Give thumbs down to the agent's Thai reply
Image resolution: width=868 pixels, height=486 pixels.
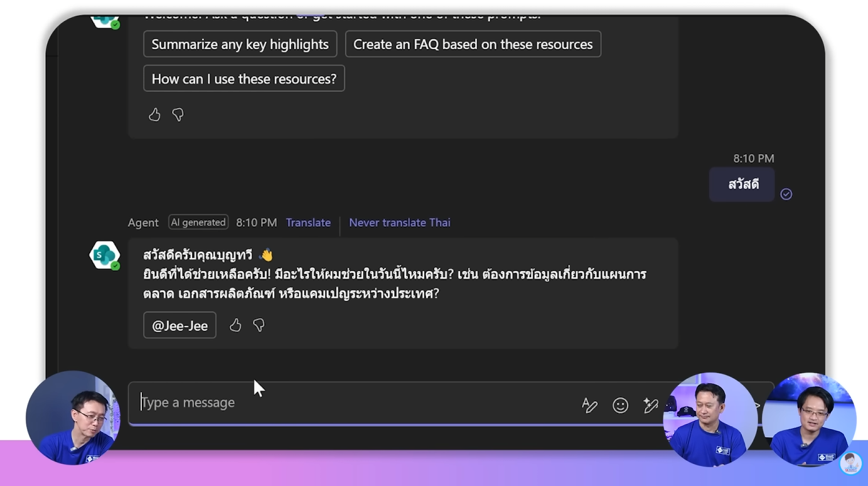click(258, 325)
